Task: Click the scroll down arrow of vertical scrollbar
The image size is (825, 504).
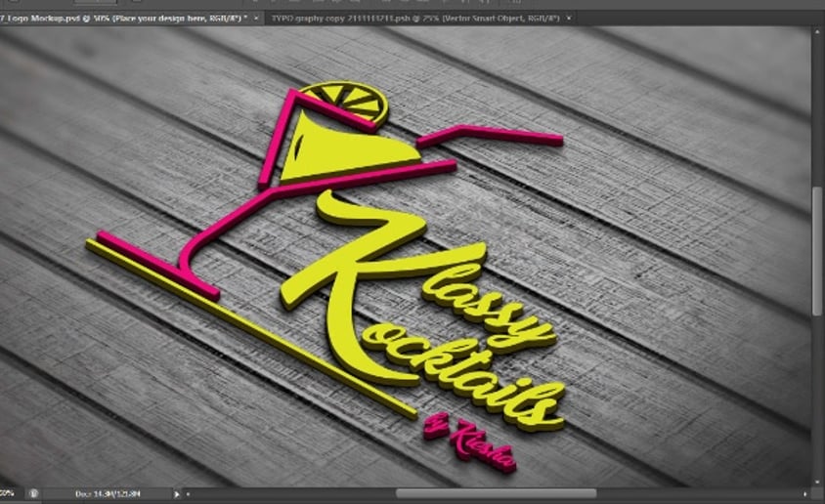Action: pos(817,482)
